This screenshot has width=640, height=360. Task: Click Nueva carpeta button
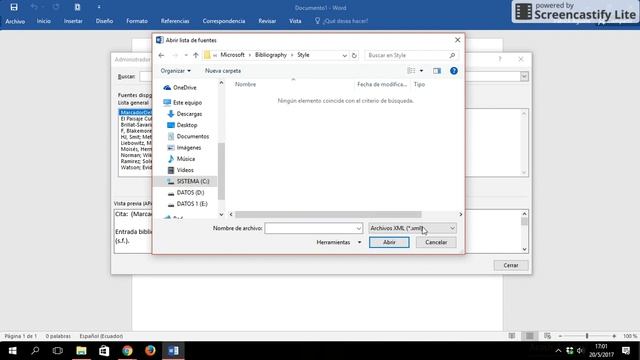pyautogui.click(x=223, y=71)
